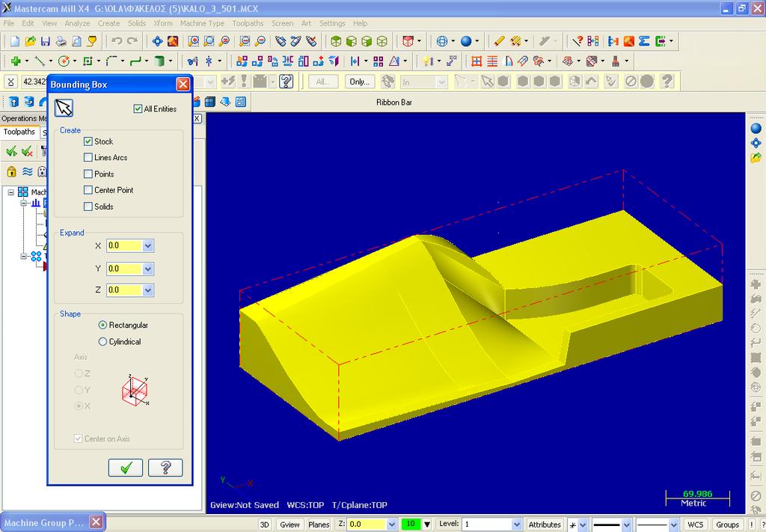Enable the Solids checkbox
This screenshot has height=532, width=766.
[88, 207]
